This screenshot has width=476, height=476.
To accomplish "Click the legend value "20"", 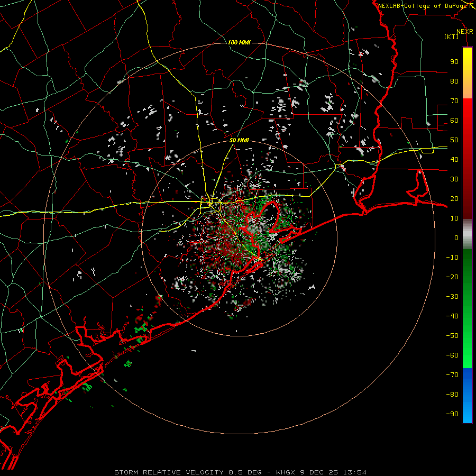I will click(454, 198).
